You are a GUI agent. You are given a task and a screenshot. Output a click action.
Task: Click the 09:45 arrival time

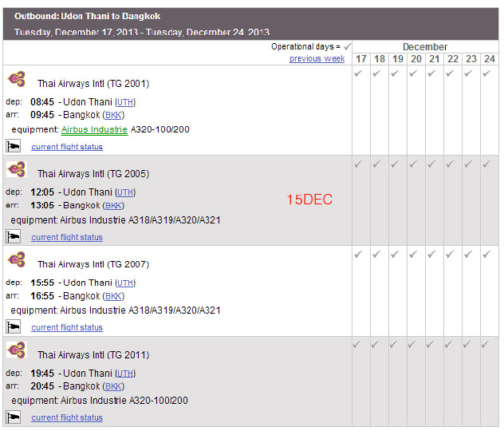tap(42, 115)
